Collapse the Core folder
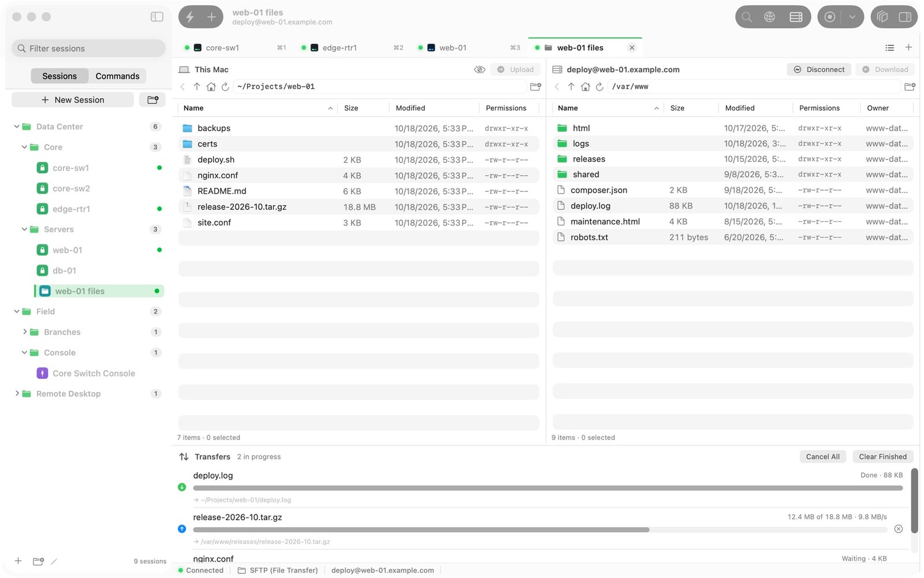The image size is (924, 578). click(24, 147)
